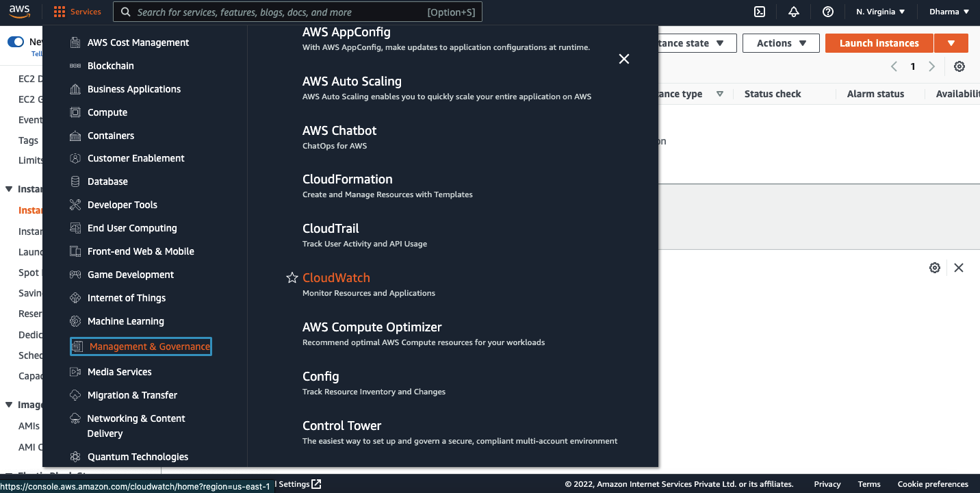Open the Config service link
The image size is (980, 493).
tap(321, 377)
